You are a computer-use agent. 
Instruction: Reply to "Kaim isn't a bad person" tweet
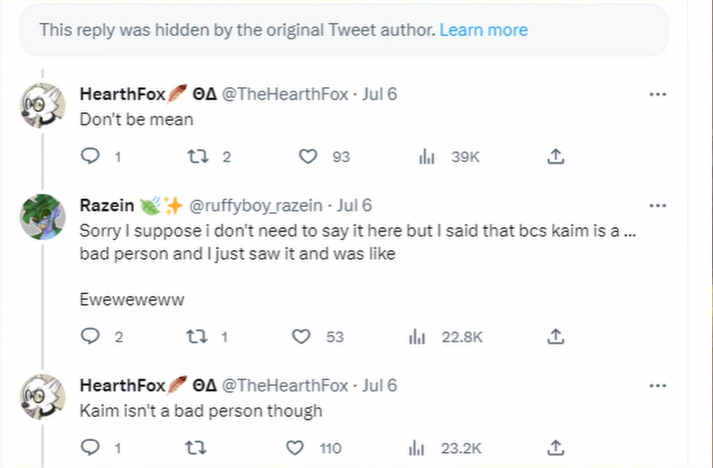(x=90, y=448)
